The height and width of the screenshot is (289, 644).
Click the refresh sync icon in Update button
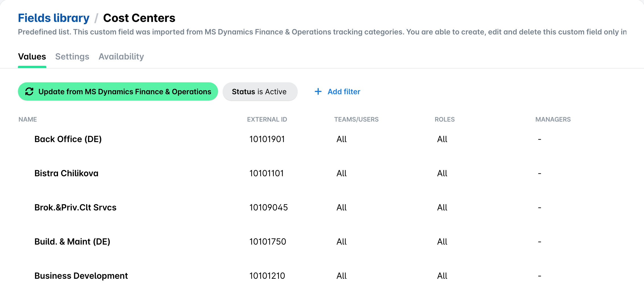29,91
